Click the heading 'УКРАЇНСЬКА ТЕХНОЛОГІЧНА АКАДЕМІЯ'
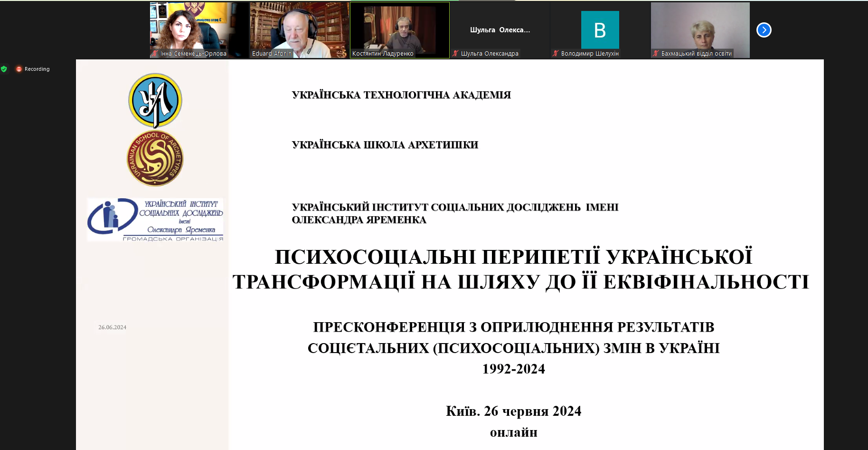 point(401,95)
